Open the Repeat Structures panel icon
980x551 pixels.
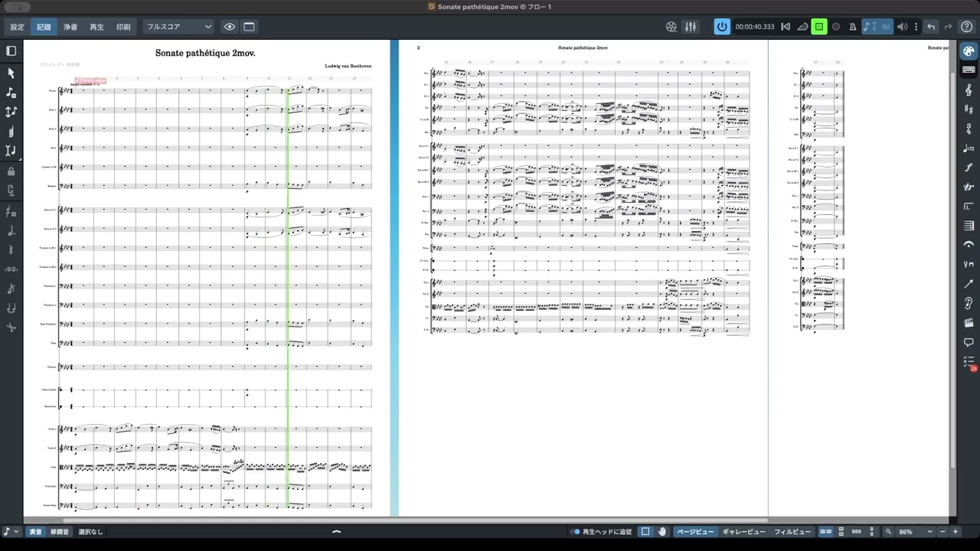pos(969,207)
